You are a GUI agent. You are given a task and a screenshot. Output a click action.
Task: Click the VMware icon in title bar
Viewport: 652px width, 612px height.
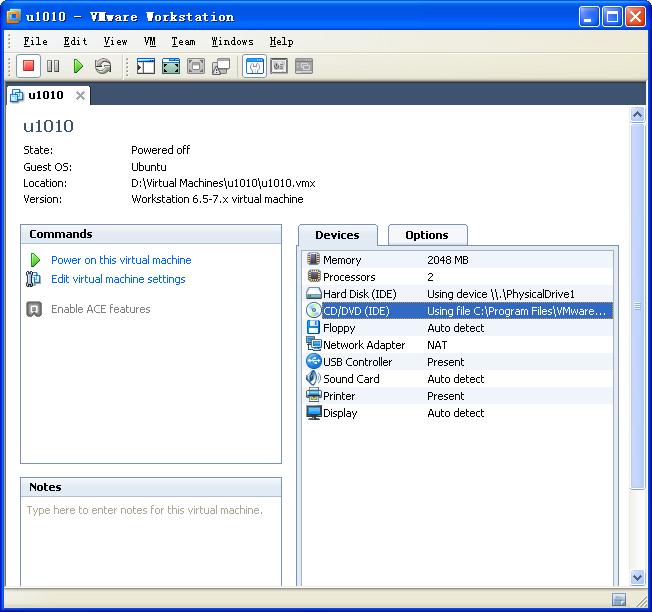click(x=14, y=17)
